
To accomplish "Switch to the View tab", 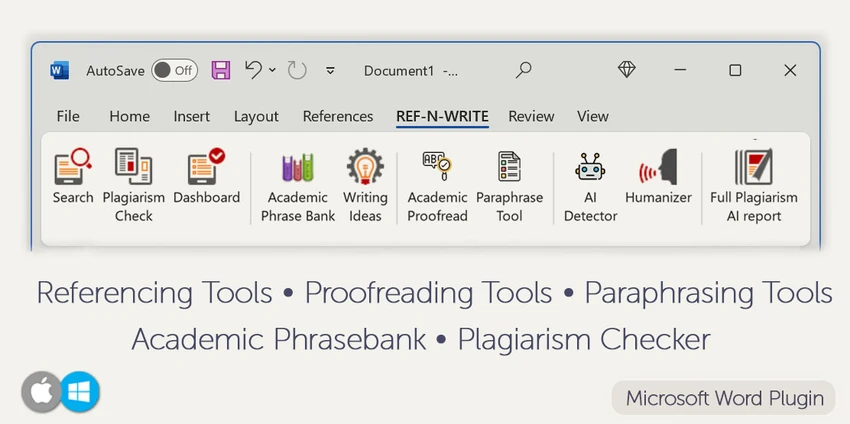I will point(593,117).
